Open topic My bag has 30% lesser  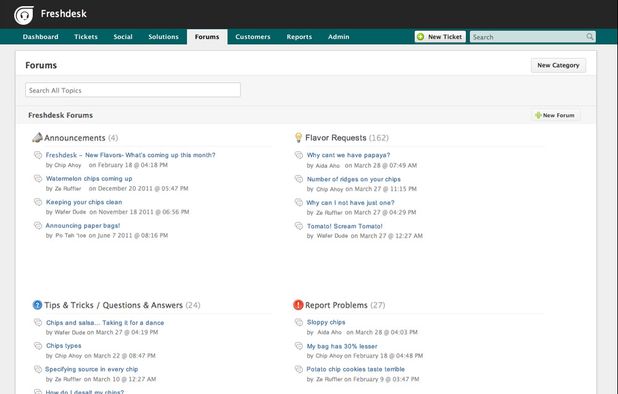(342, 346)
